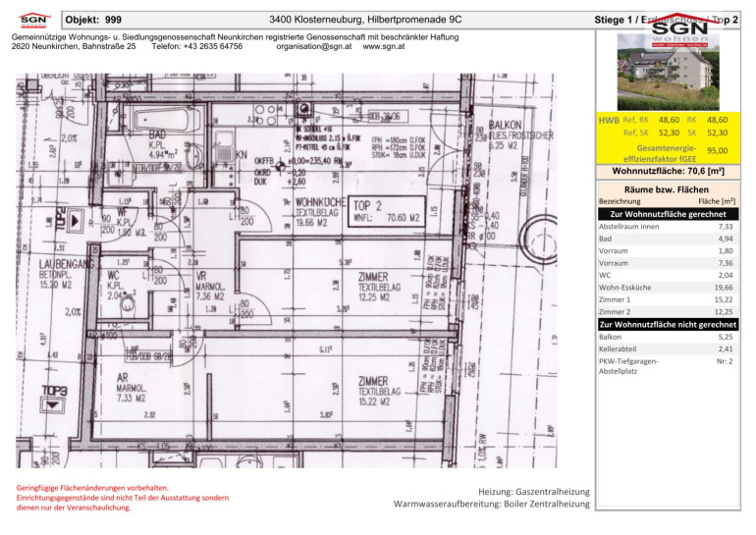Click the 'LAUBENGANG' label on plan
Image resolution: width=756 pixels, height=535 pixels.
pos(67,264)
